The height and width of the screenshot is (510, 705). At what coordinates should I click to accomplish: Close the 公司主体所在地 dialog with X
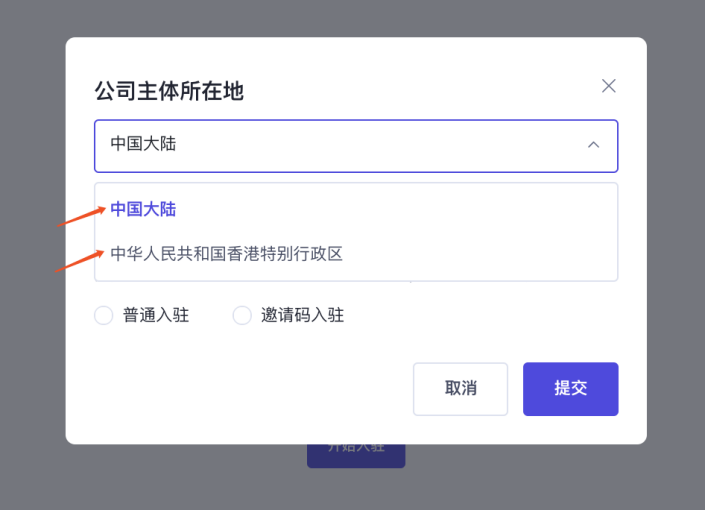tap(608, 86)
